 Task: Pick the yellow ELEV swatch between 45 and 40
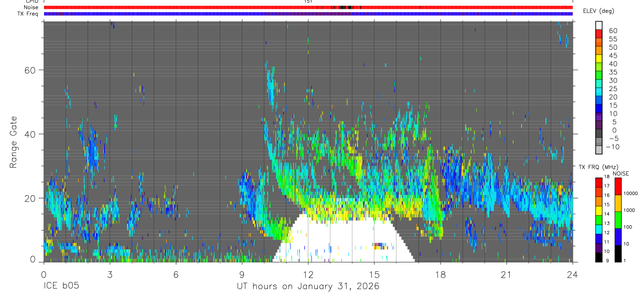[599, 59]
